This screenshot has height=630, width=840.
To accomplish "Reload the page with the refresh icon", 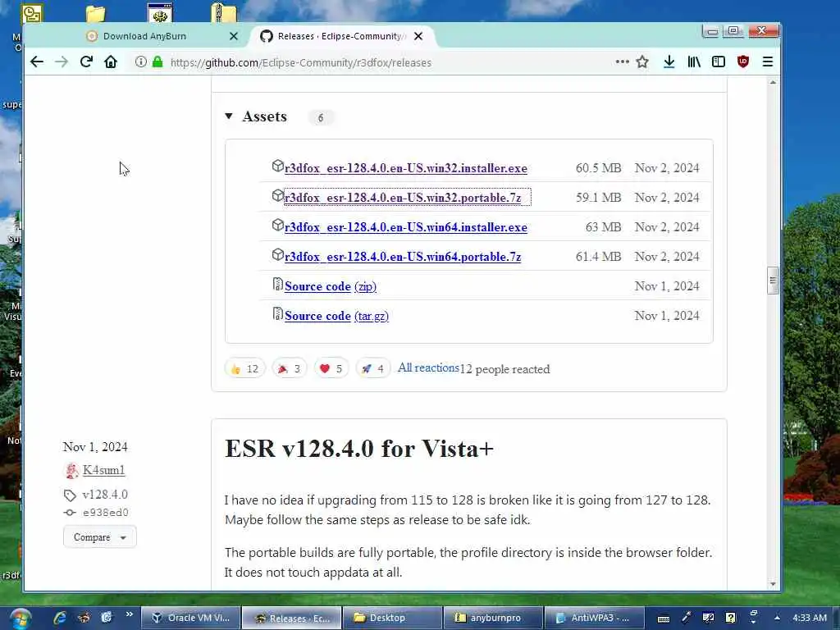I will (x=86, y=62).
